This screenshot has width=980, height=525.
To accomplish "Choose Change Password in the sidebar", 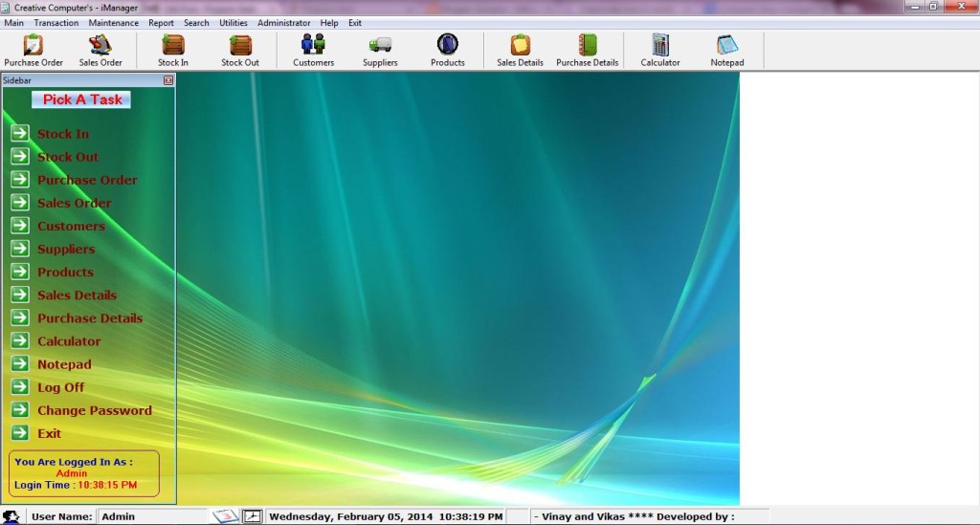I will pos(95,411).
